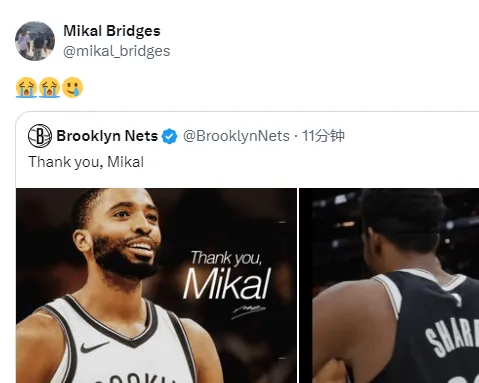Click the SHAR lettering on black jersey

click(453, 337)
